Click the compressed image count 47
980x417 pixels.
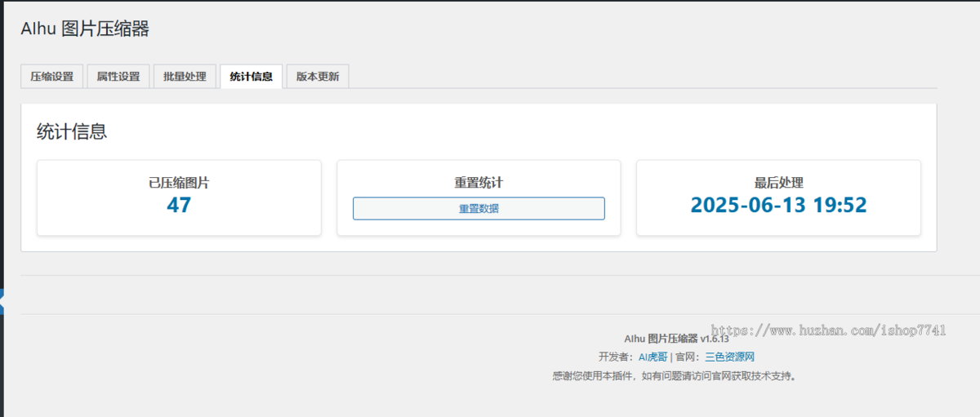(x=179, y=205)
